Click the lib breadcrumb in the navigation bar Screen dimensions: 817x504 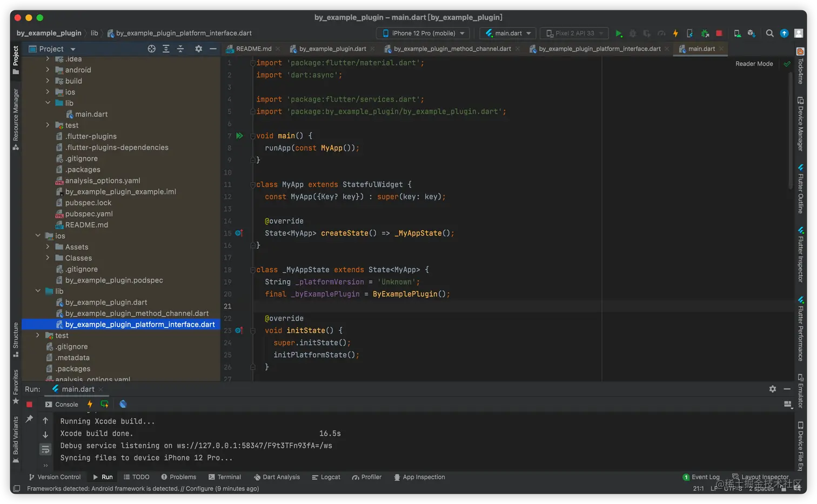point(94,33)
